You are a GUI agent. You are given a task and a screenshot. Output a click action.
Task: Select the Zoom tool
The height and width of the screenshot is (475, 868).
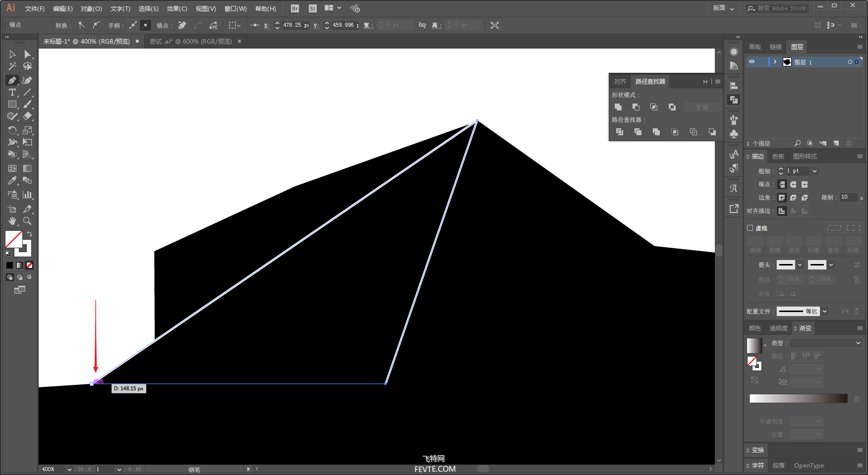point(27,221)
